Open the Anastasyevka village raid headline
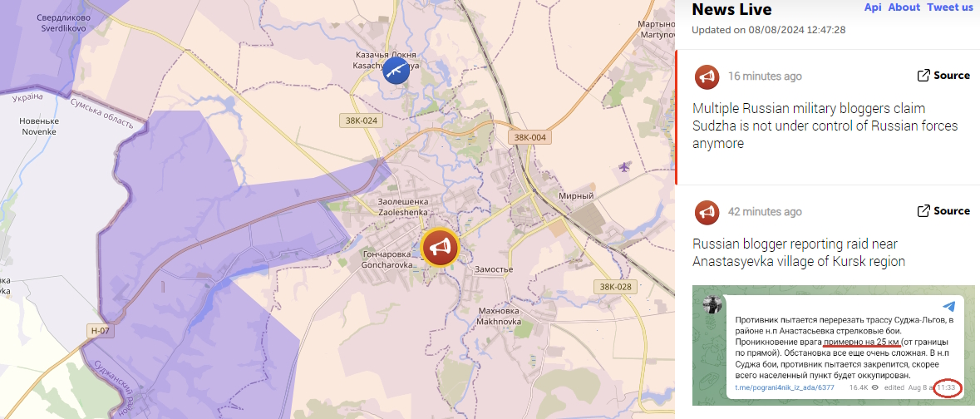 (798, 253)
